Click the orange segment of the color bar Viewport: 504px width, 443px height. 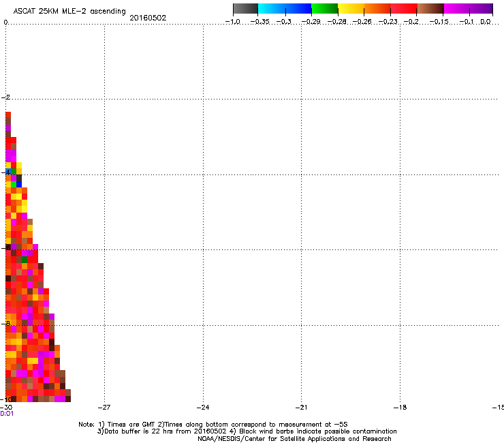377,9
